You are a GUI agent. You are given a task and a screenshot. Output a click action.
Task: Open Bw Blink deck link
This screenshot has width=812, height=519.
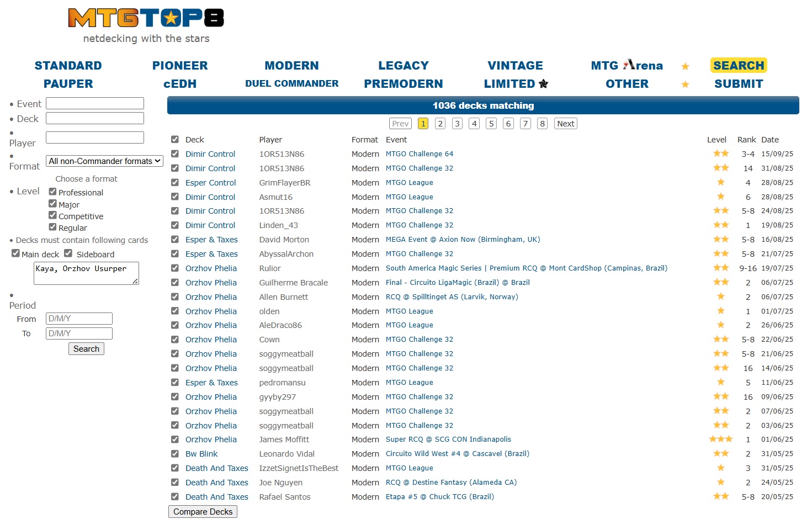coord(201,454)
